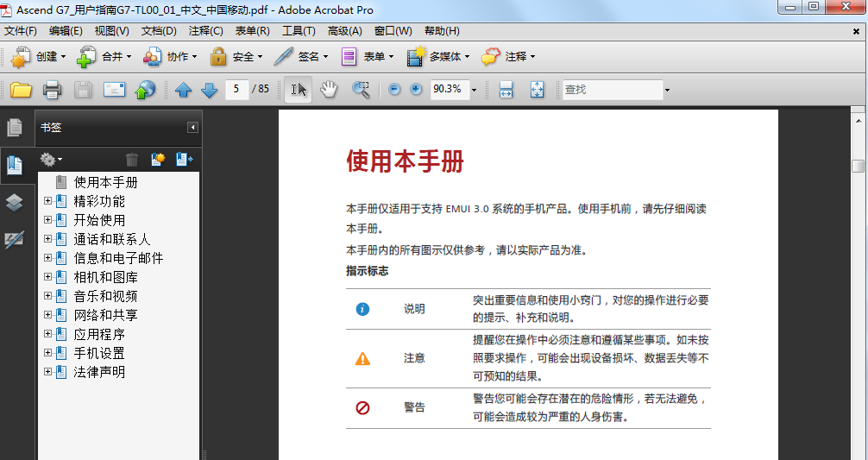Expand the 精彩功能 bookmark
This screenshot has height=460, width=868.
tap(48, 201)
